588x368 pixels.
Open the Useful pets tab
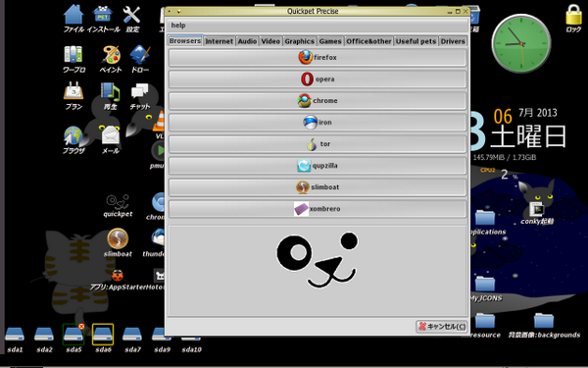(416, 41)
